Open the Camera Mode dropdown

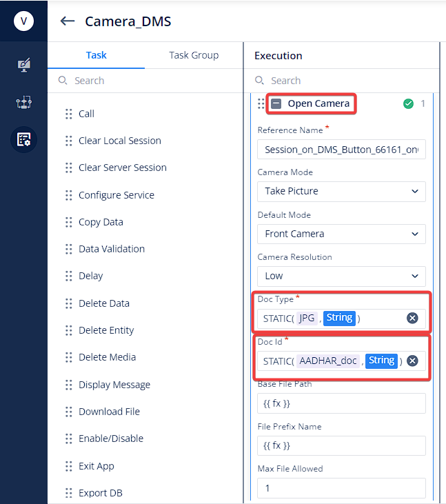tap(341, 192)
